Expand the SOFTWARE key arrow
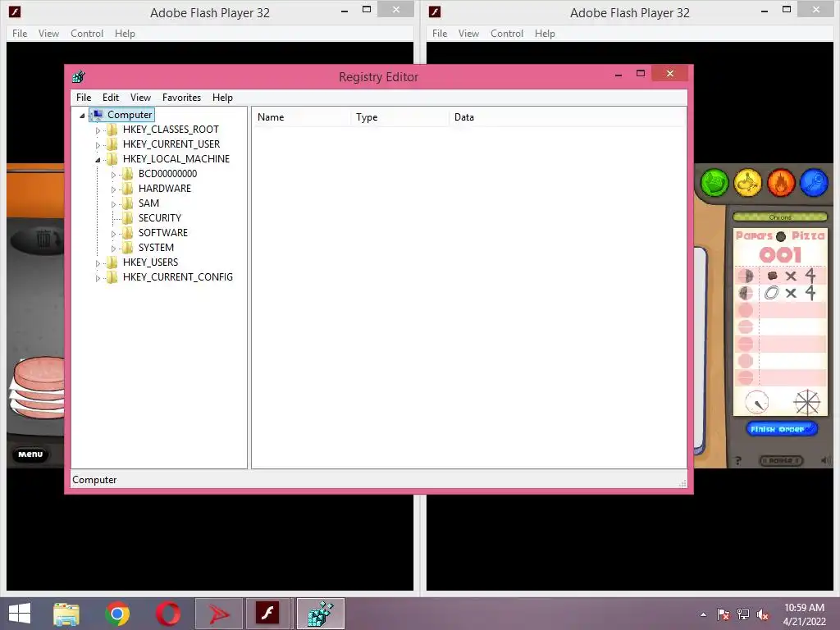 pos(113,234)
